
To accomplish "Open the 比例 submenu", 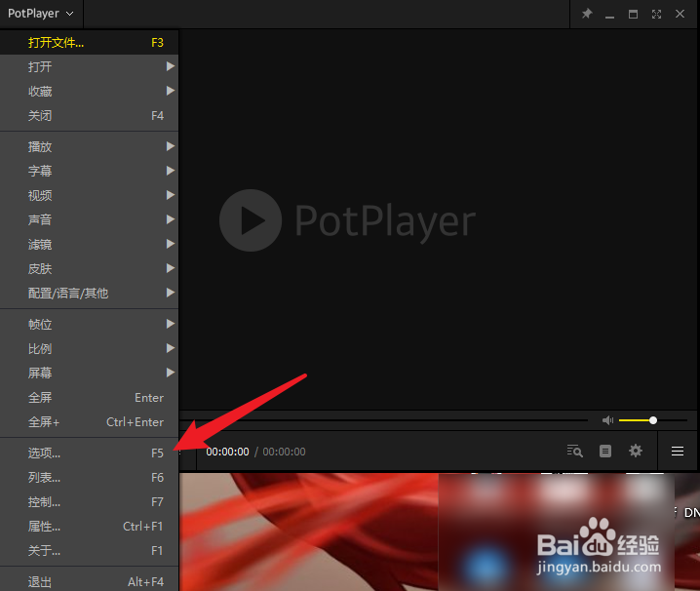I will (90, 348).
